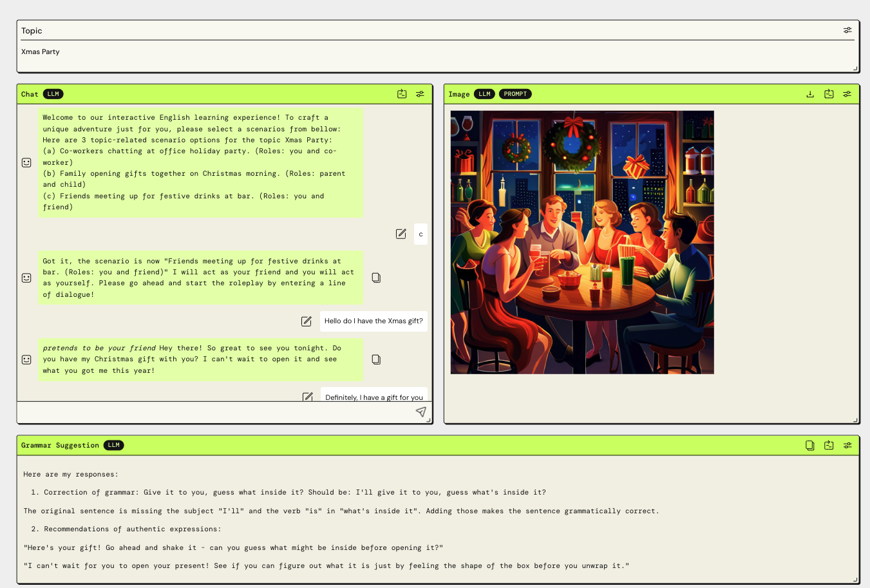
Task: Click the LLM badge in Grammar Suggestion header
Action: coord(114,445)
